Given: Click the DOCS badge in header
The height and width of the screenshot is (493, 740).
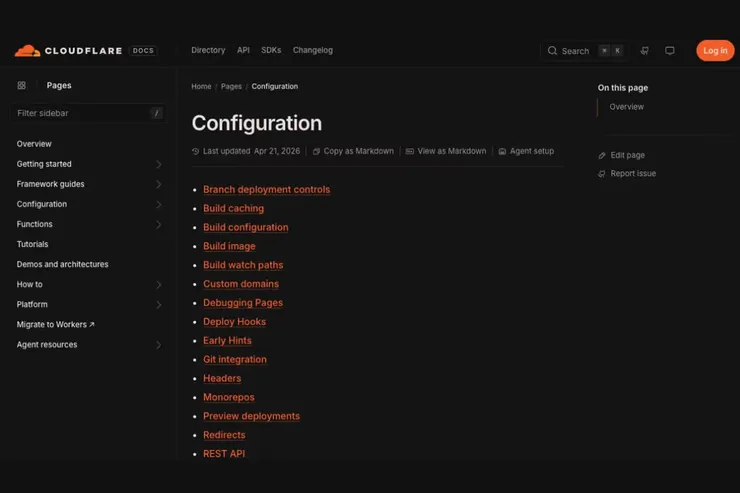Looking at the screenshot, I should pos(143,50).
